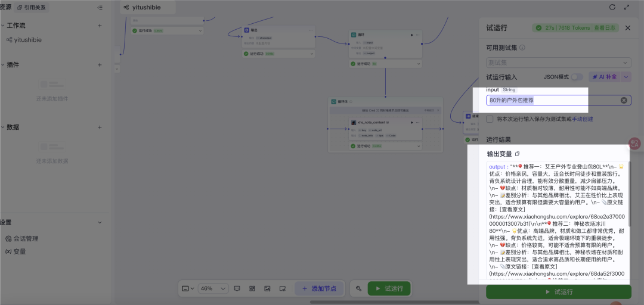This screenshot has width=644, height=305.
Task: Click 不再提示 on hint banner
Action: (430, 110)
